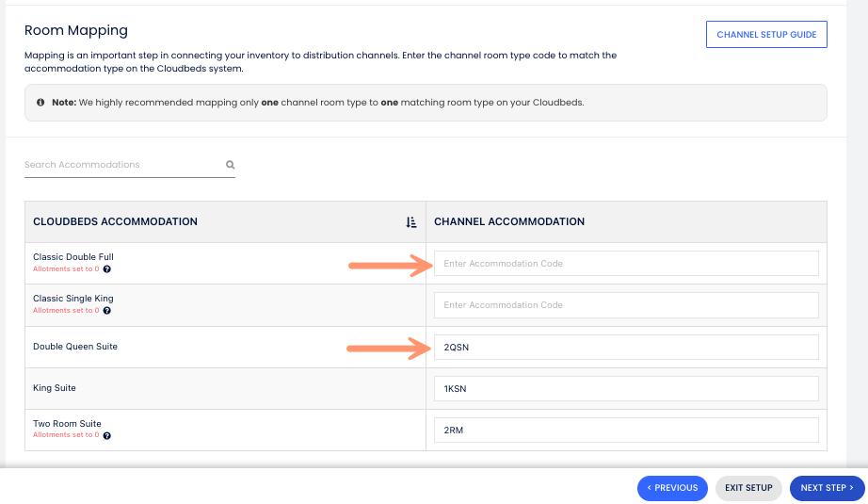
Task: Click the Channel Accommodation column header
Action: coord(508,222)
